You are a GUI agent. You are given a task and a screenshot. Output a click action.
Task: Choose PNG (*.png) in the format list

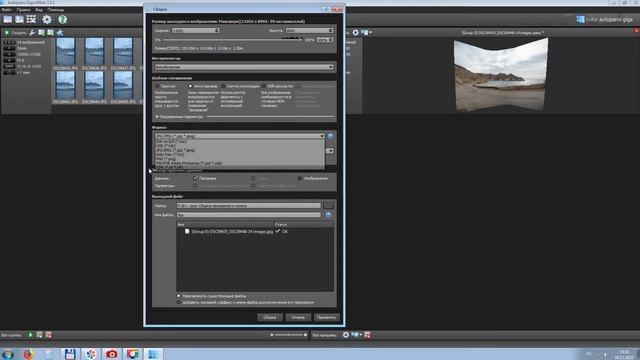coord(240,159)
